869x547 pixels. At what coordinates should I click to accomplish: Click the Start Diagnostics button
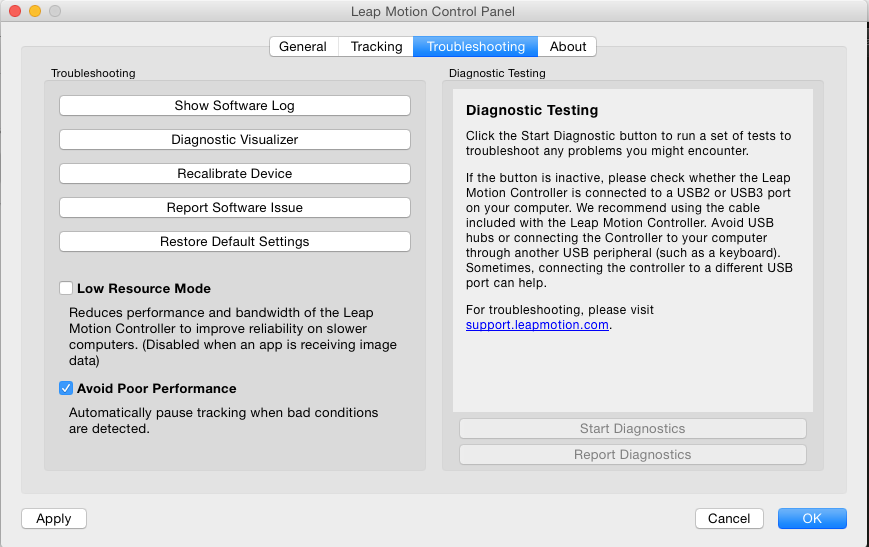click(632, 429)
